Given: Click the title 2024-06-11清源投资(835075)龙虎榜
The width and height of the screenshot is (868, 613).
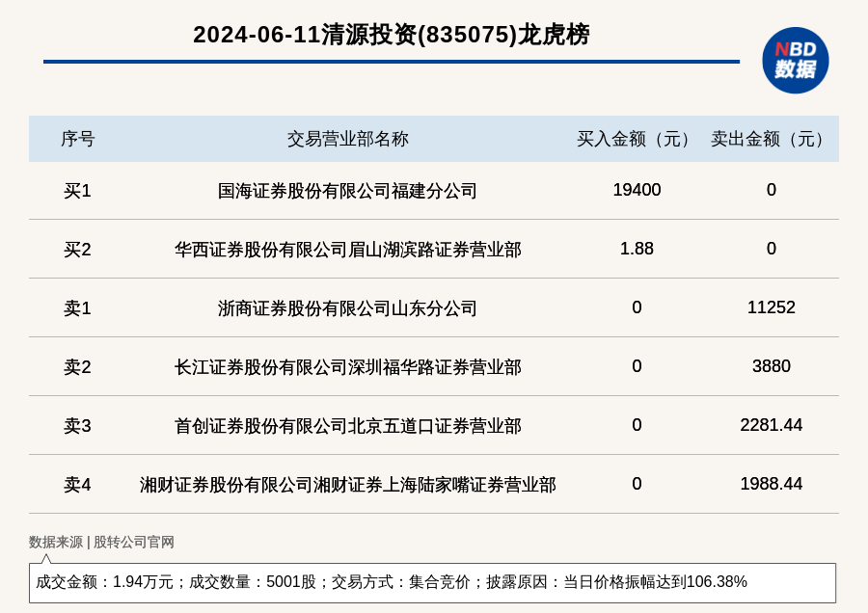Looking at the screenshot, I should 392,35.
